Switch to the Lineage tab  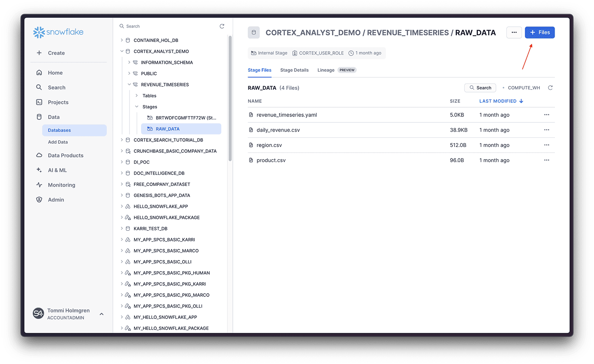point(326,70)
